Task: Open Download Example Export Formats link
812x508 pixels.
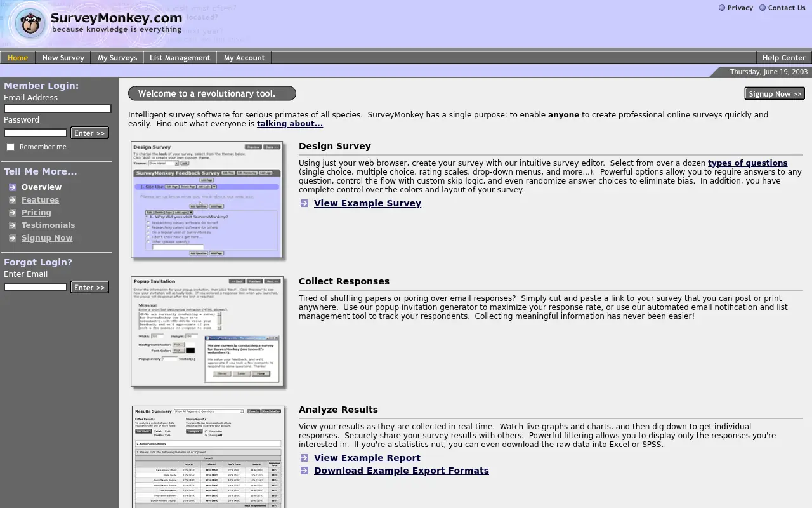Action: (401, 471)
